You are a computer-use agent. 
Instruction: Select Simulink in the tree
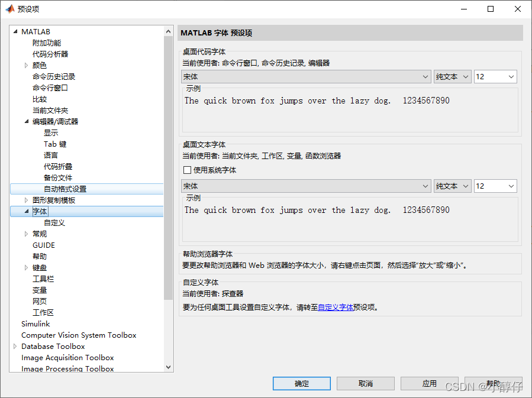point(36,323)
